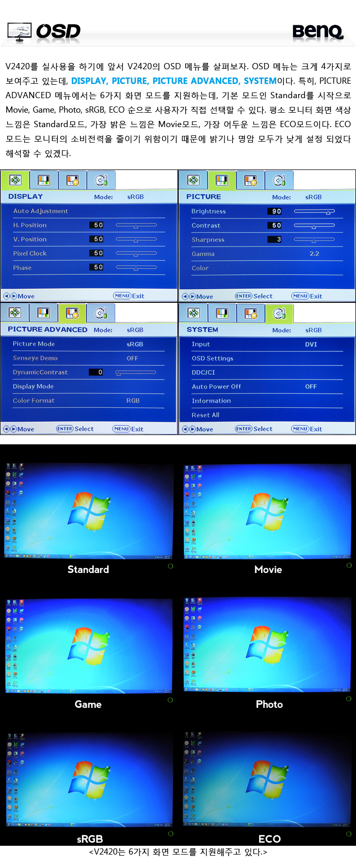Click the Brightness value 90
This screenshot has width=356, height=868.
[275, 211]
